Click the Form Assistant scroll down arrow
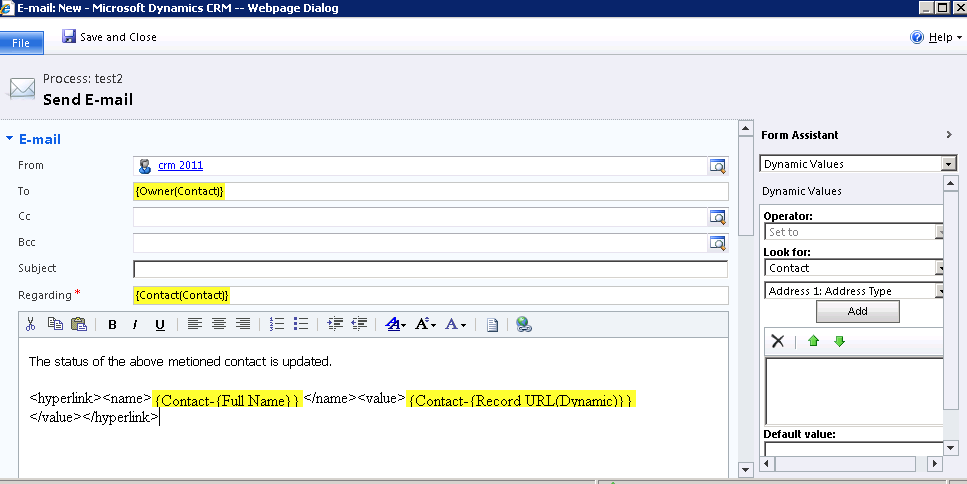This screenshot has width=967, height=484. [950, 448]
